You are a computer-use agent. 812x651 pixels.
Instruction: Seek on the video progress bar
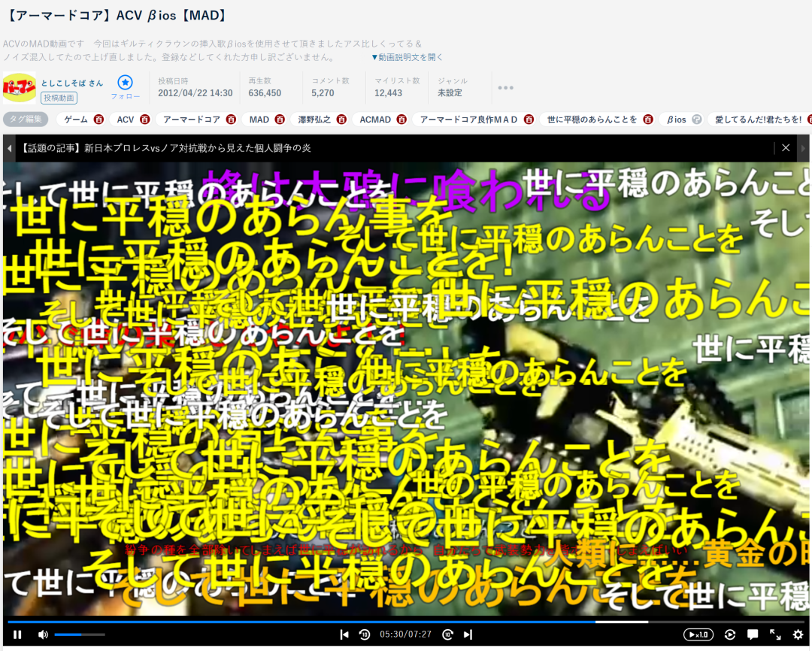[406, 622]
